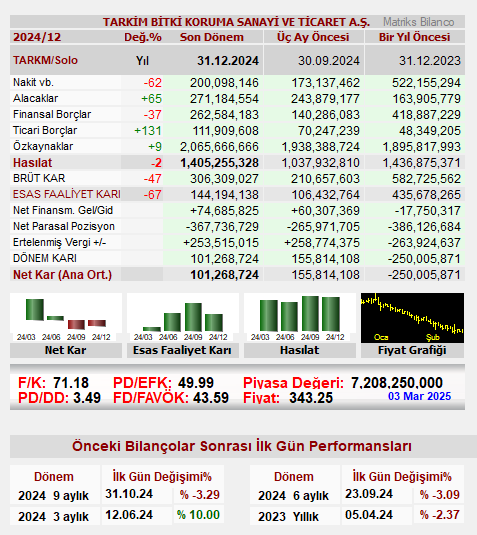Click the Fiyat Grafiği label
This screenshot has width=477, height=535.
pyautogui.click(x=412, y=350)
